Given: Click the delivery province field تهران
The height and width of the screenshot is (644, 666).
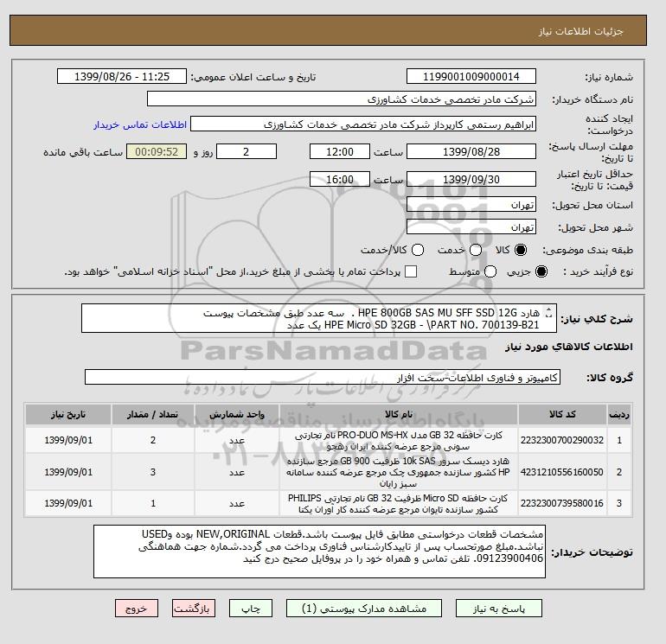Looking at the screenshot, I should pos(471,205).
